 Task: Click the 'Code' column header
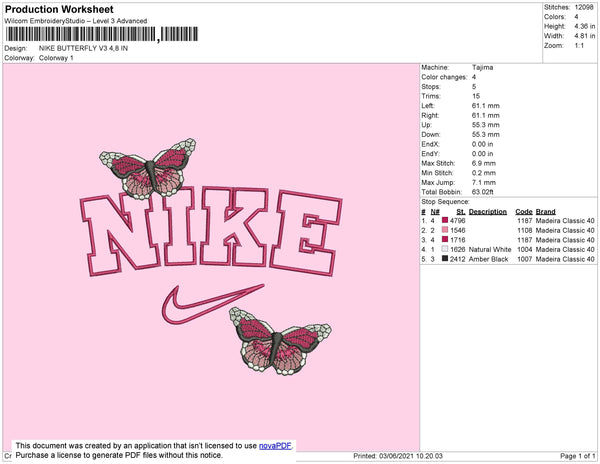(x=524, y=212)
